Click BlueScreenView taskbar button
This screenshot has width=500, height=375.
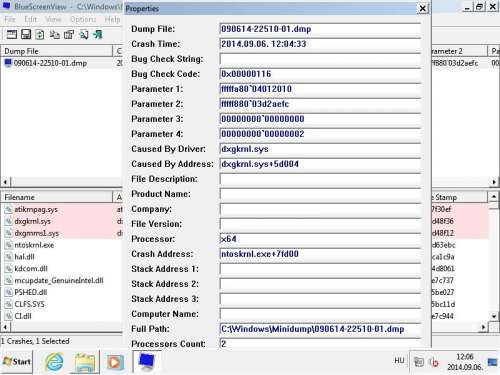147,362
